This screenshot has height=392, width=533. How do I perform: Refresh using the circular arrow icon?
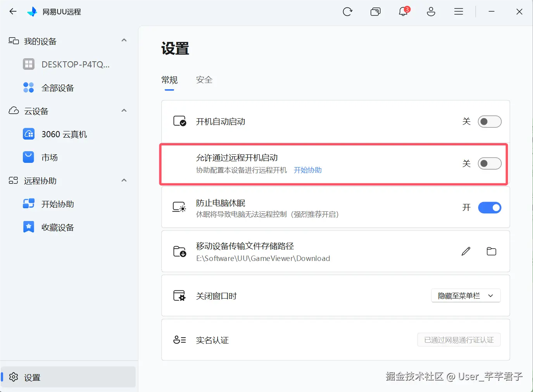(347, 12)
